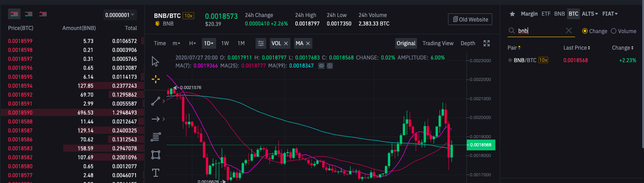The image size is (644, 183).
Task: Open the BTC market tab
Action: point(573,14)
